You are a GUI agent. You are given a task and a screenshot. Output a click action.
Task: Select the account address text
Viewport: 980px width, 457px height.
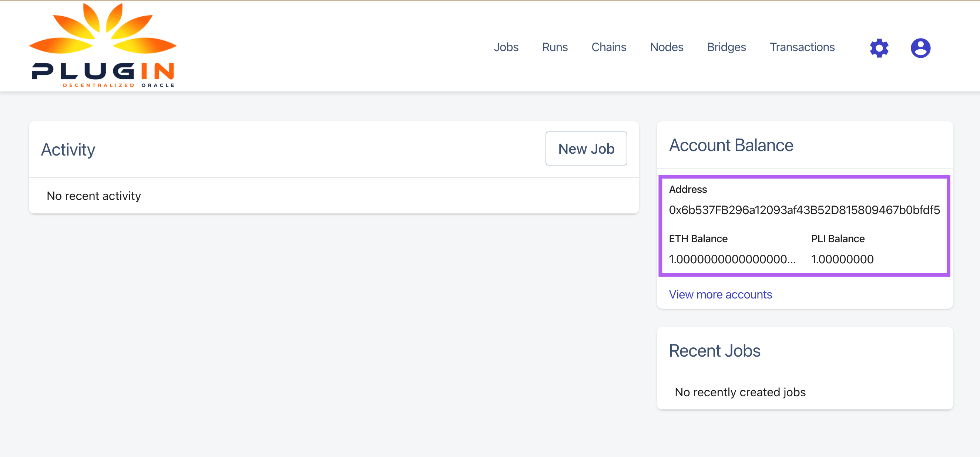pos(804,210)
